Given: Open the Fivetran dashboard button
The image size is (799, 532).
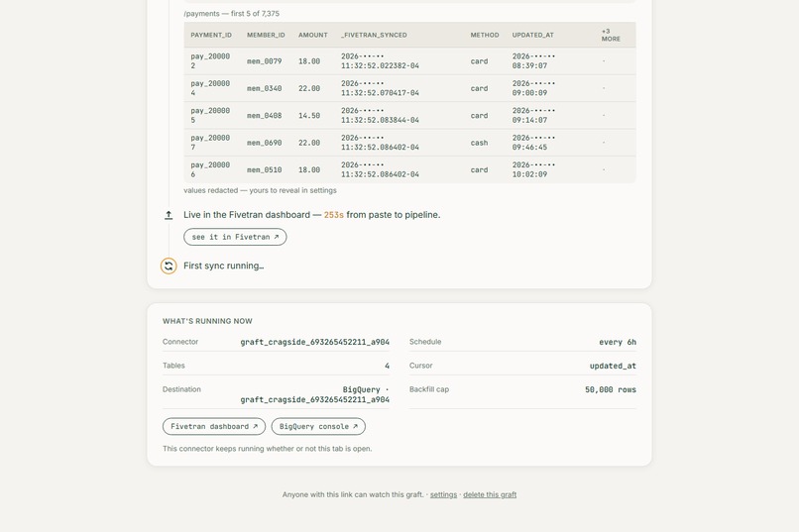Looking at the screenshot, I should 214,427.
